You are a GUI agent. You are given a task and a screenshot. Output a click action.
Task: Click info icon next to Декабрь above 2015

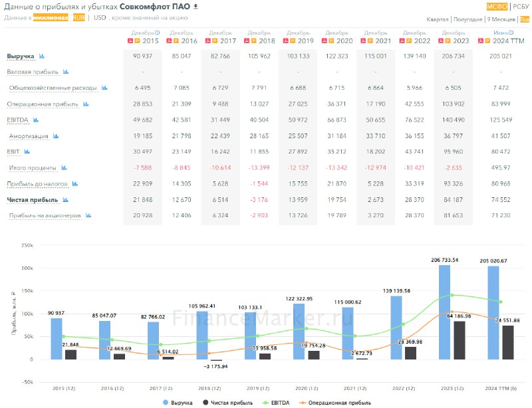tap(158, 33)
